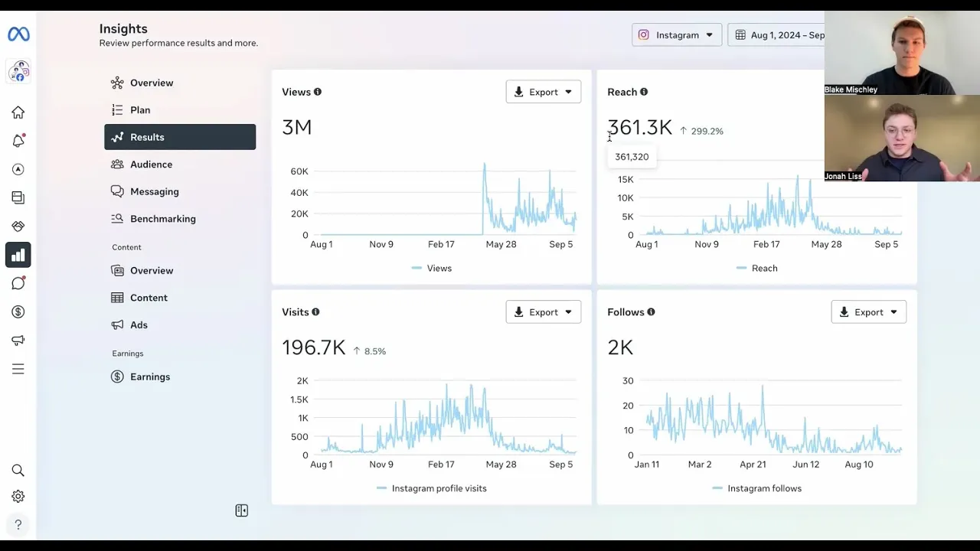Collapse the sidebar panel icon

242,510
